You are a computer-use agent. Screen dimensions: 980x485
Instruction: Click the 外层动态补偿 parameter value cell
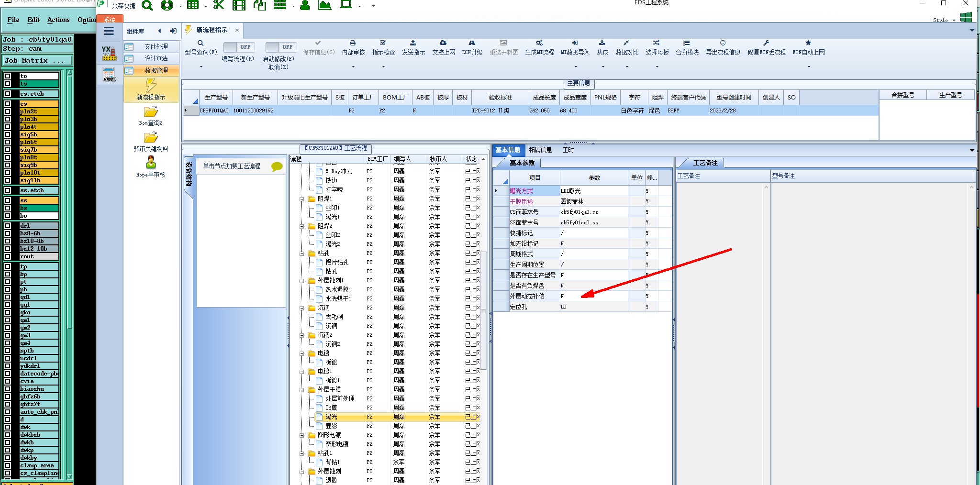[x=593, y=296]
